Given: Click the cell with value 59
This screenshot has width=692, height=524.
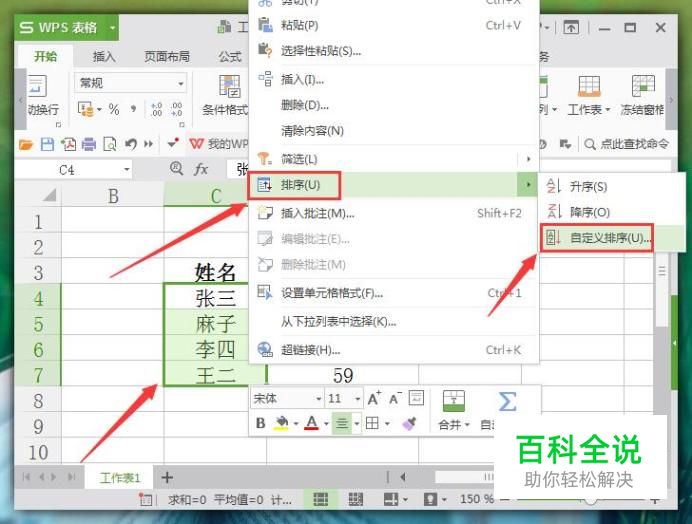Looking at the screenshot, I should tap(342, 376).
